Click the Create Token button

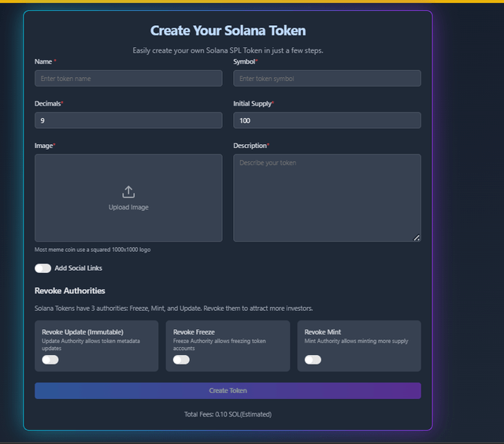pos(228,390)
